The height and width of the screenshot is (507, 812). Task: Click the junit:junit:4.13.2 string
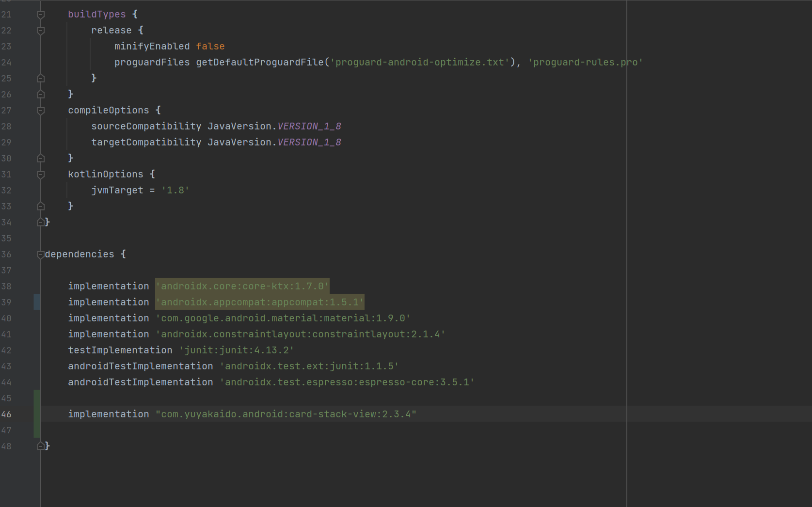pyautogui.click(x=237, y=350)
